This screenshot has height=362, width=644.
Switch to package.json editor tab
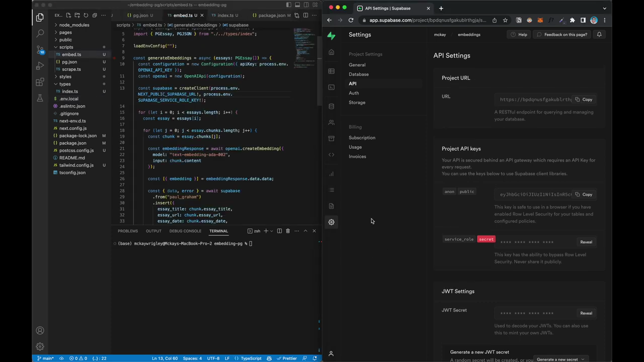click(272, 16)
